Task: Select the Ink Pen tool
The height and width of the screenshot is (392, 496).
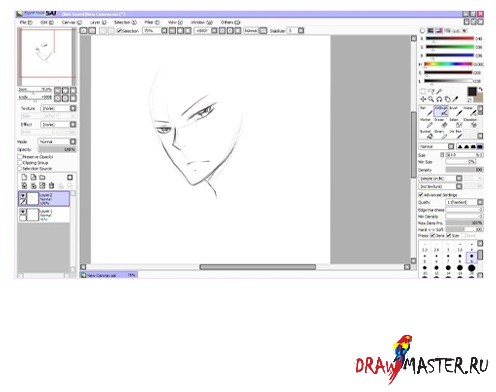Action: coord(455,134)
